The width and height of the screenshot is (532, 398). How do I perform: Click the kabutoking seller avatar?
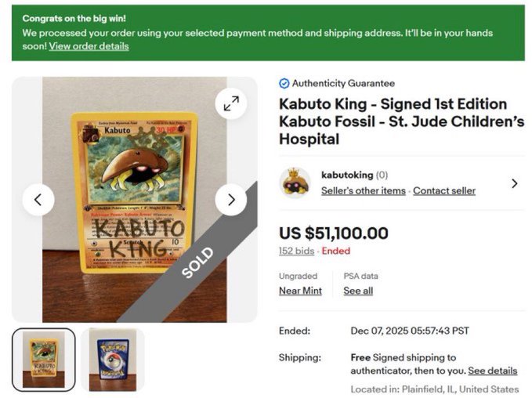[295, 183]
